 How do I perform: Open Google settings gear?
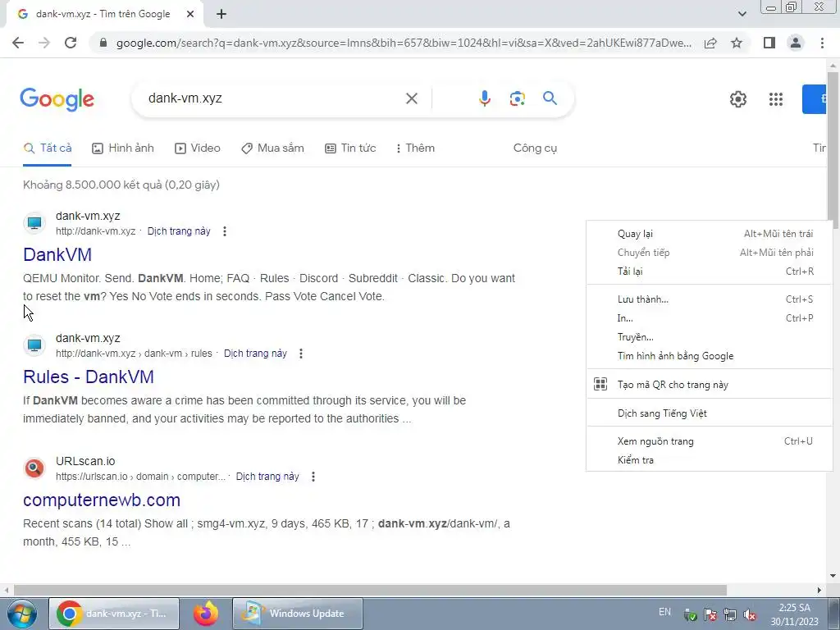coord(738,99)
